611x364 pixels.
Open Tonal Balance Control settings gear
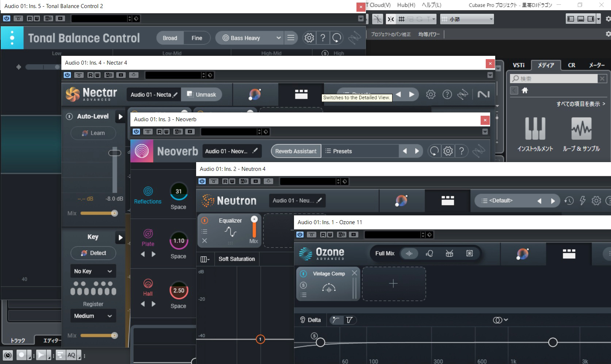(x=309, y=38)
